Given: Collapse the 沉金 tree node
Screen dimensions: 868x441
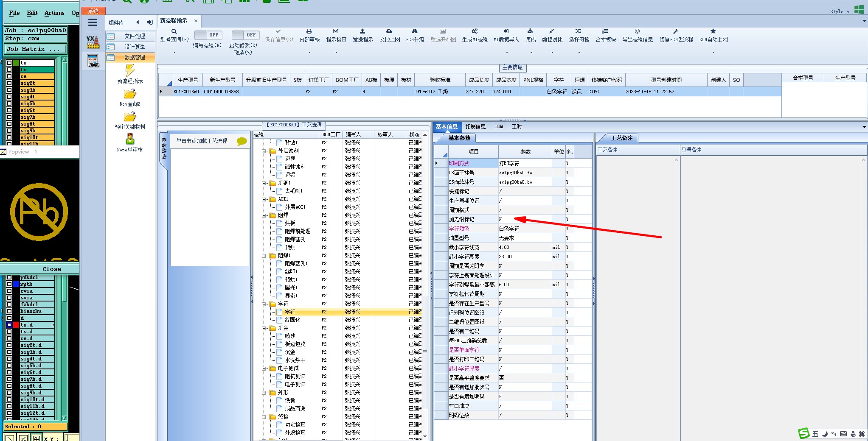Looking at the screenshot, I should [x=264, y=328].
